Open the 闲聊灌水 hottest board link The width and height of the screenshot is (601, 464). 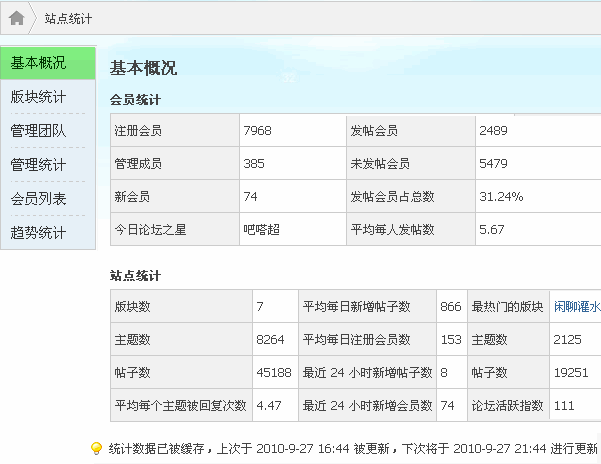[x=577, y=307]
